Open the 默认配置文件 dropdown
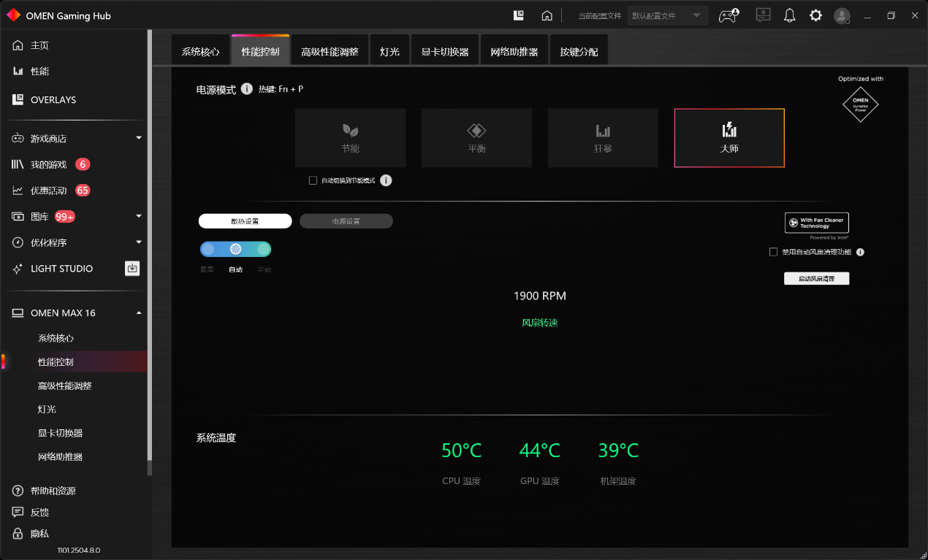928x560 pixels. (x=666, y=15)
